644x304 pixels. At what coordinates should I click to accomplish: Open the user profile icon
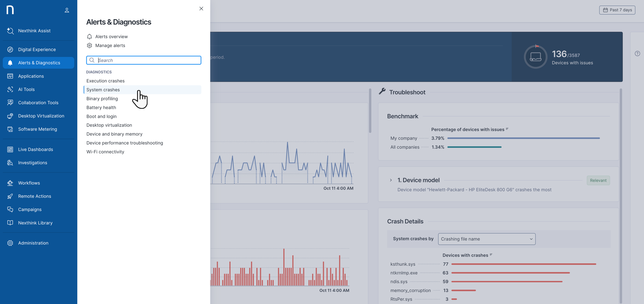[x=67, y=10]
